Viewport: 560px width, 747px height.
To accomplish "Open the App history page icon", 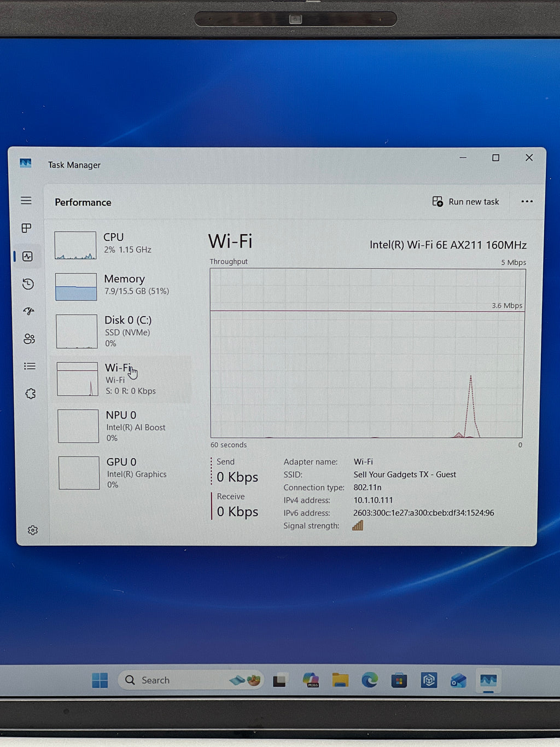I will [x=28, y=283].
